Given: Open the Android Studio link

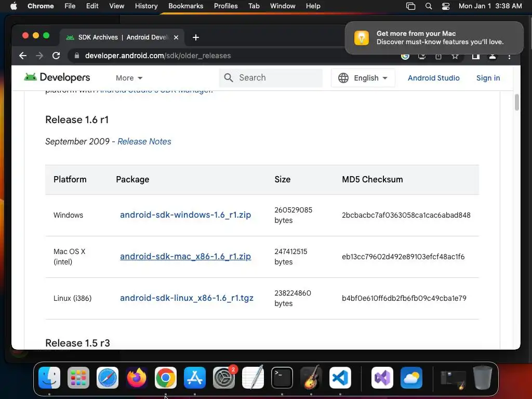Looking at the screenshot, I should [x=434, y=78].
